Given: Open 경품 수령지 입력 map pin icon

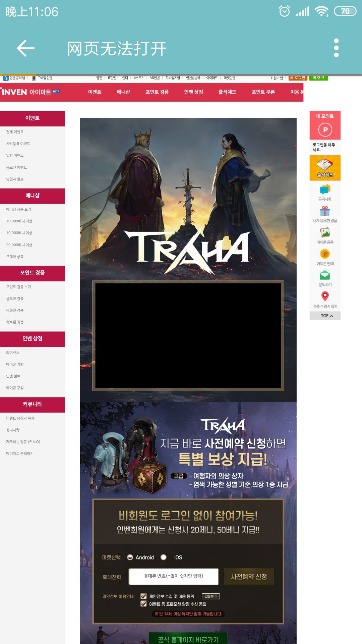Looking at the screenshot, I should pyautogui.click(x=325, y=297).
